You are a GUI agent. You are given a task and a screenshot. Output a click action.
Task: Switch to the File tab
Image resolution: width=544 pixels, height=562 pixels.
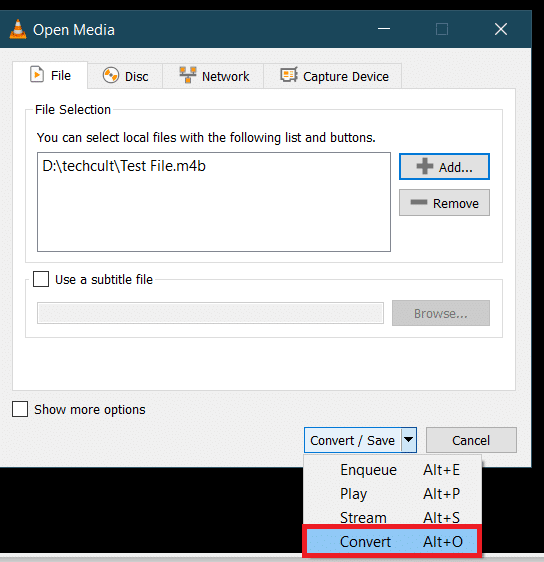pyautogui.click(x=50, y=75)
